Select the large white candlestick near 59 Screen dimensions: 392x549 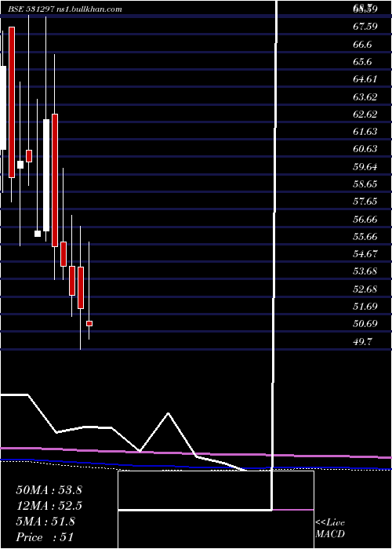tap(46, 175)
